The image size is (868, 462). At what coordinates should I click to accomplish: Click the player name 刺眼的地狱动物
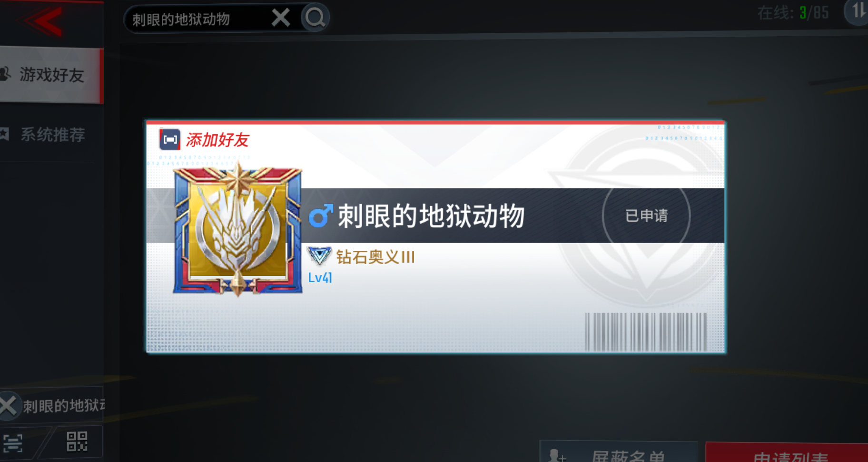pyautogui.click(x=431, y=216)
